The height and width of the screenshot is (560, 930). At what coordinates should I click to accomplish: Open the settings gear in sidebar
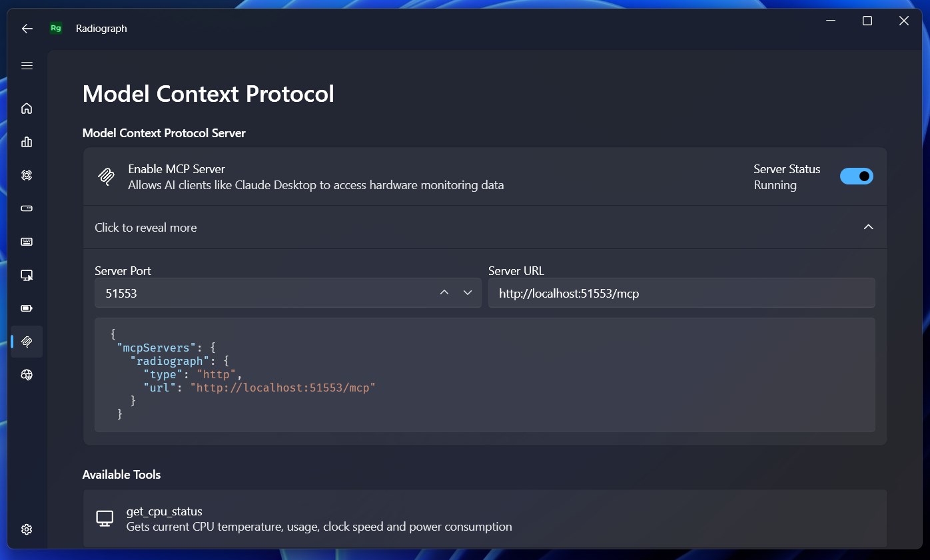(27, 529)
